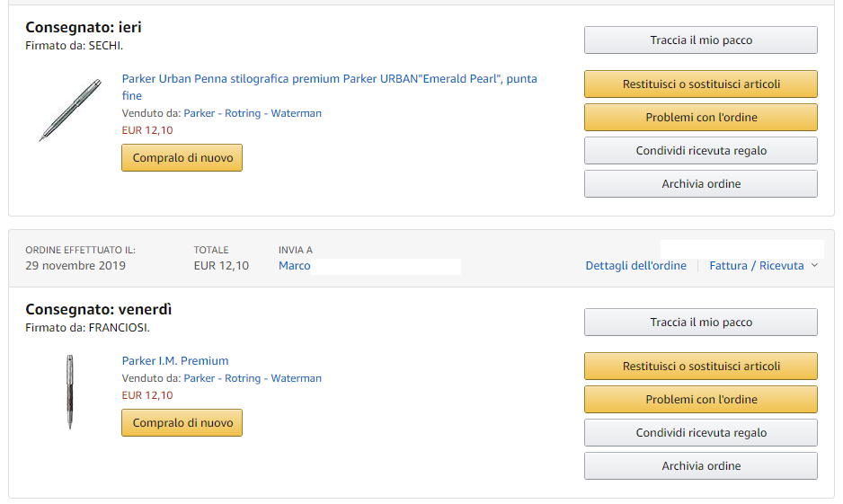Open the Parker I.M. Premium product link
The width and height of the screenshot is (843, 504).
tap(175, 361)
